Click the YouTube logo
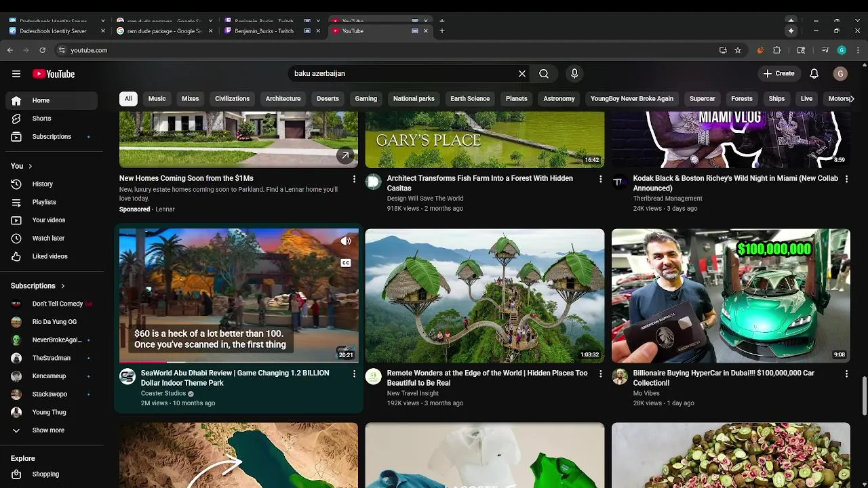The width and height of the screenshot is (868, 488). coord(54,74)
